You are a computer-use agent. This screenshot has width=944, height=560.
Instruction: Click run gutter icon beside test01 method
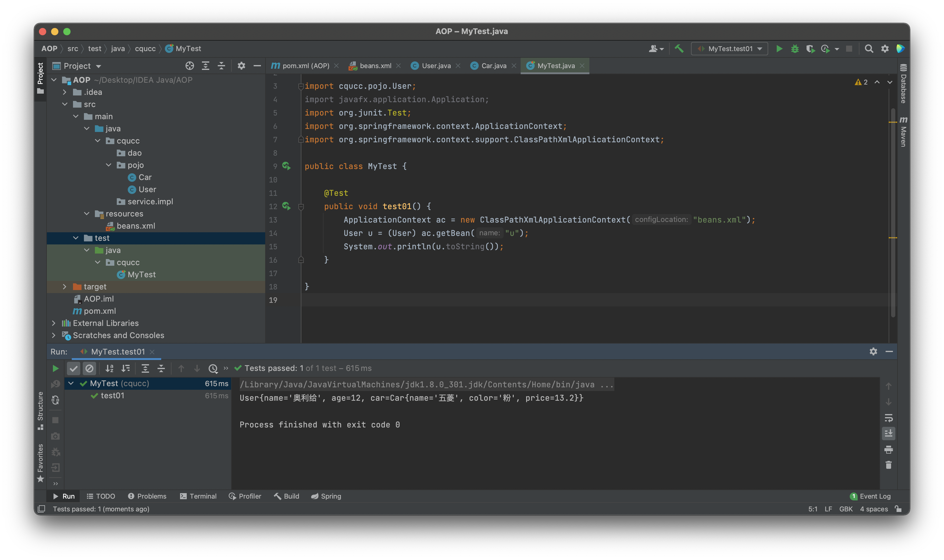point(286,206)
